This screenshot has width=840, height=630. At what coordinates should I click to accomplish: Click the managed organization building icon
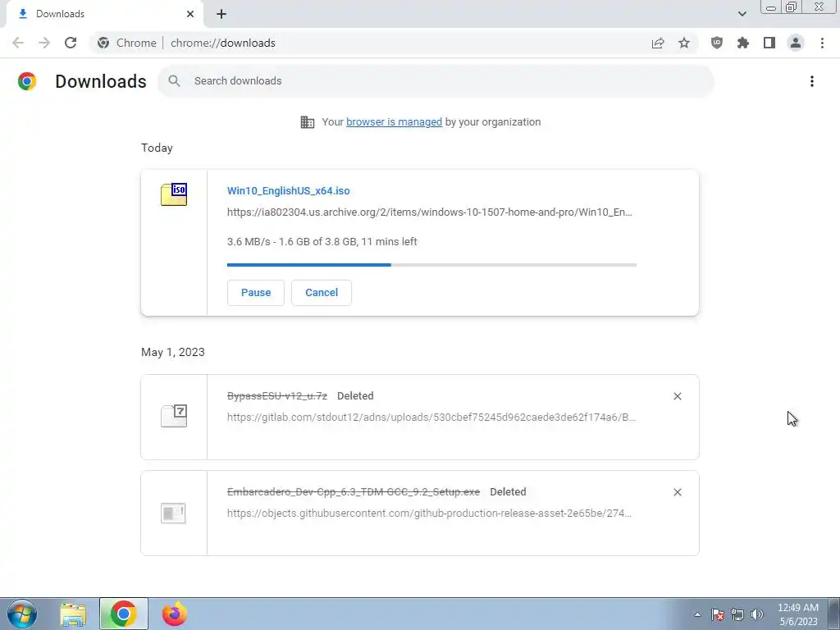tap(308, 122)
